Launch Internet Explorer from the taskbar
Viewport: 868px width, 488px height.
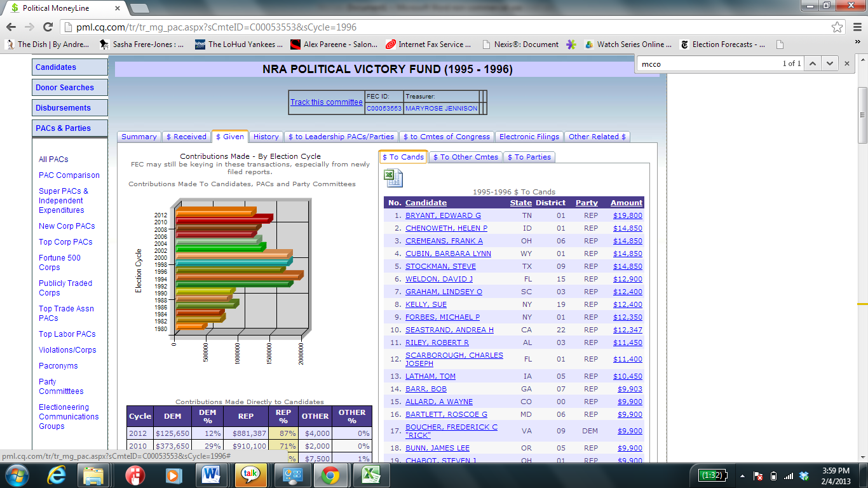[x=57, y=475]
